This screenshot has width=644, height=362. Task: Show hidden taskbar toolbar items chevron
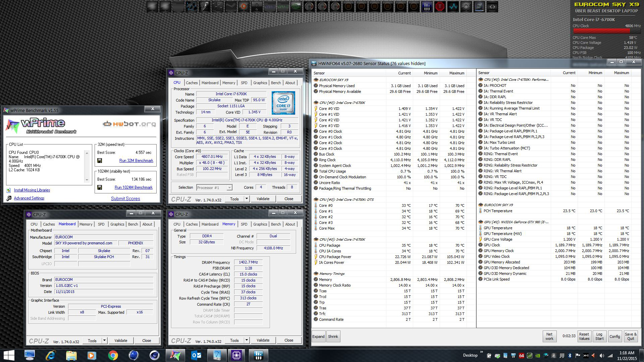click(482, 352)
